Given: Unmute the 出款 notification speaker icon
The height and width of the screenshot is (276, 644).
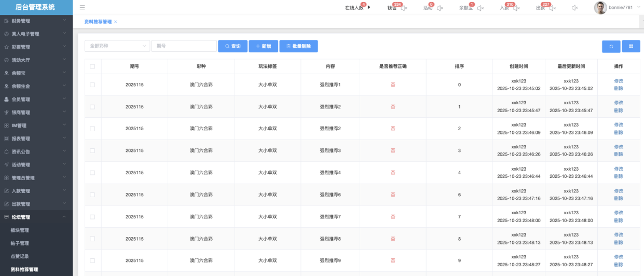Looking at the screenshot, I should point(552,8).
